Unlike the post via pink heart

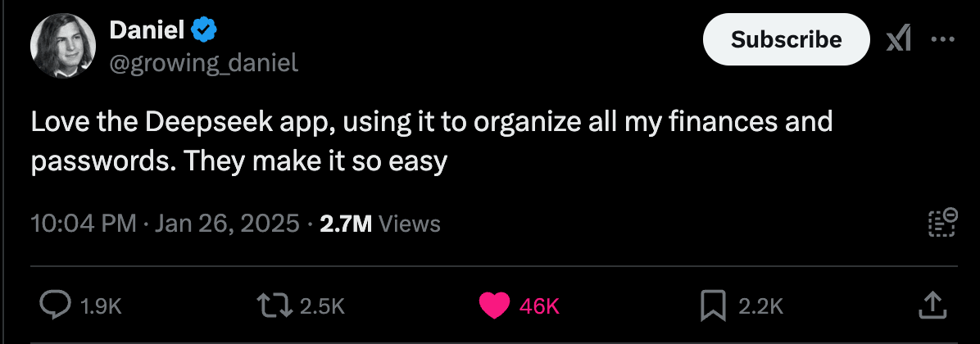click(x=494, y=306)
